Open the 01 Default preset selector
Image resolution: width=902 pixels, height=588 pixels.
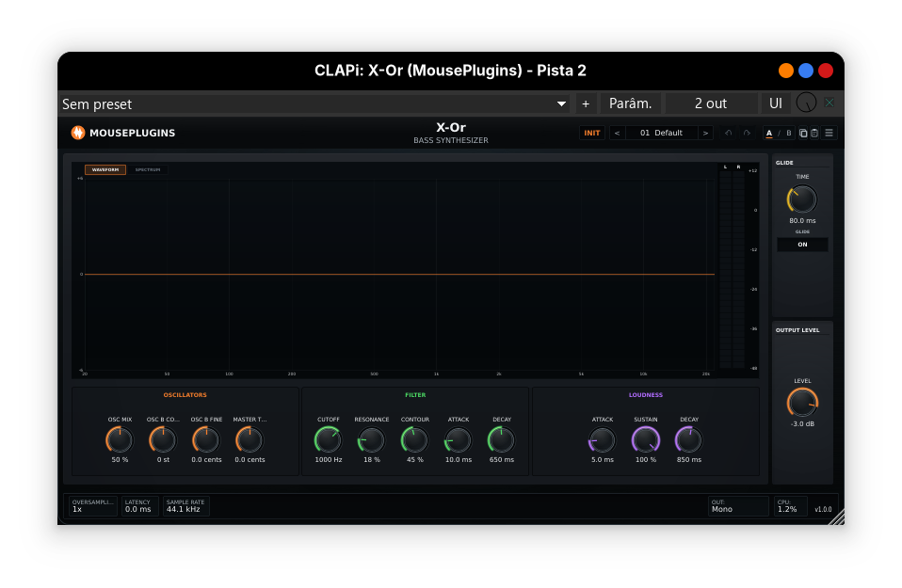point(661,133)
